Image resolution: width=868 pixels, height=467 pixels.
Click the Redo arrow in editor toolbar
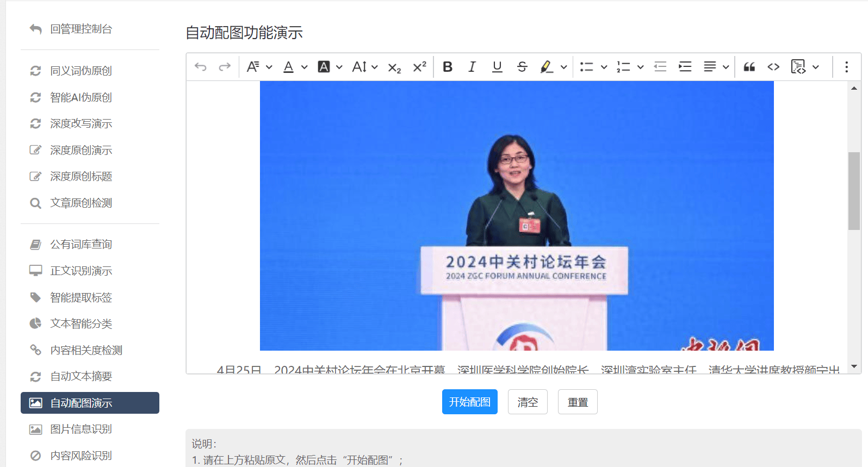click(x=225, y=67)
